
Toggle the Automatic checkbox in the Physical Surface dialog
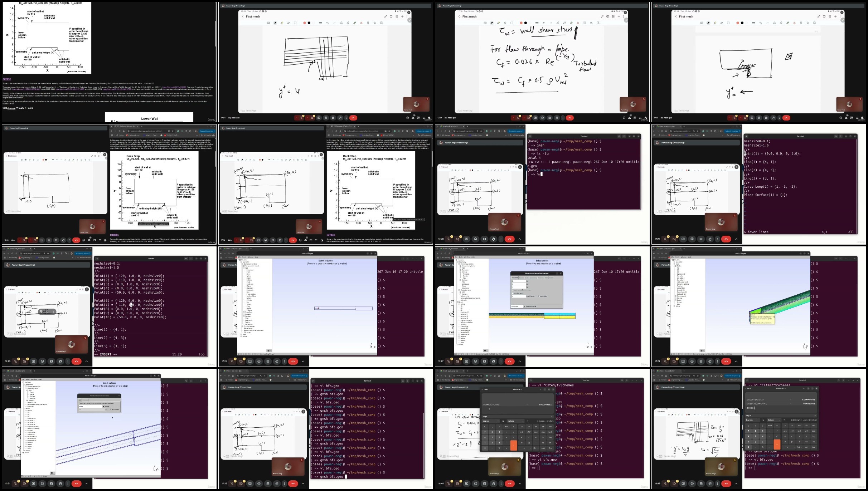(x=111, y=409)
